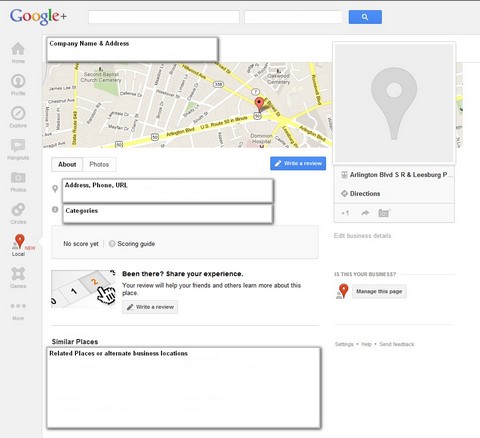Expand the More sidebar menu
The image size is (480, 438).
[18, 306]
